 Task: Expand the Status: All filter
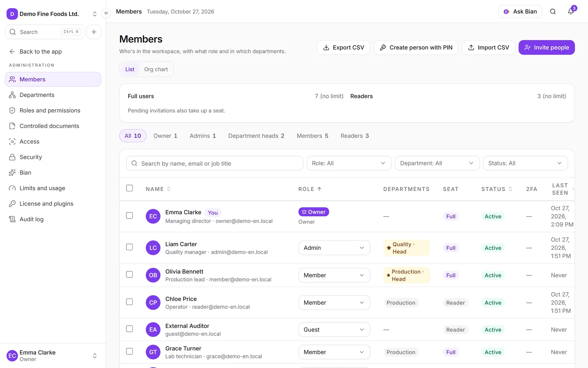point(525,163)
